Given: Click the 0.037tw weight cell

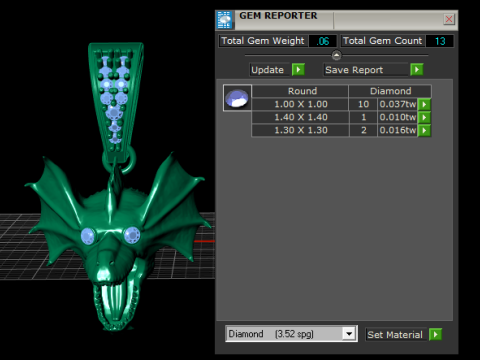Looking at the screenshot, I should click(398, 104).
